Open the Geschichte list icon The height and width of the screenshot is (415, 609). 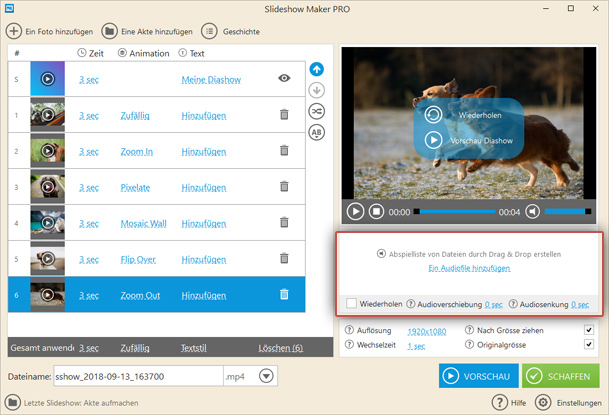point(209,31)
